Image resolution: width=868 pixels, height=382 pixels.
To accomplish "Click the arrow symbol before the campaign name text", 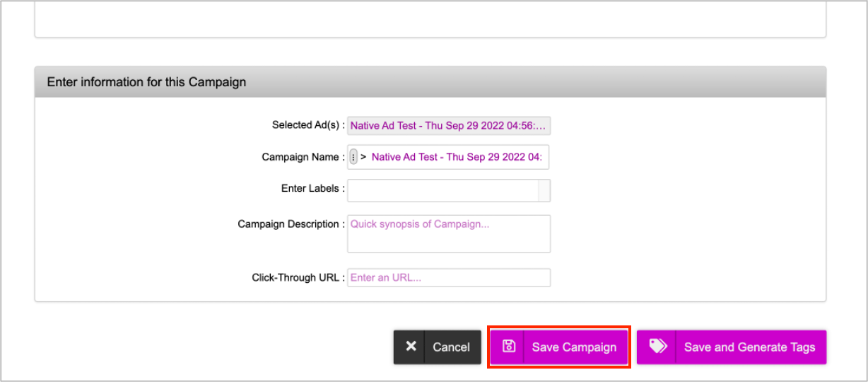I will click(363, 158).
